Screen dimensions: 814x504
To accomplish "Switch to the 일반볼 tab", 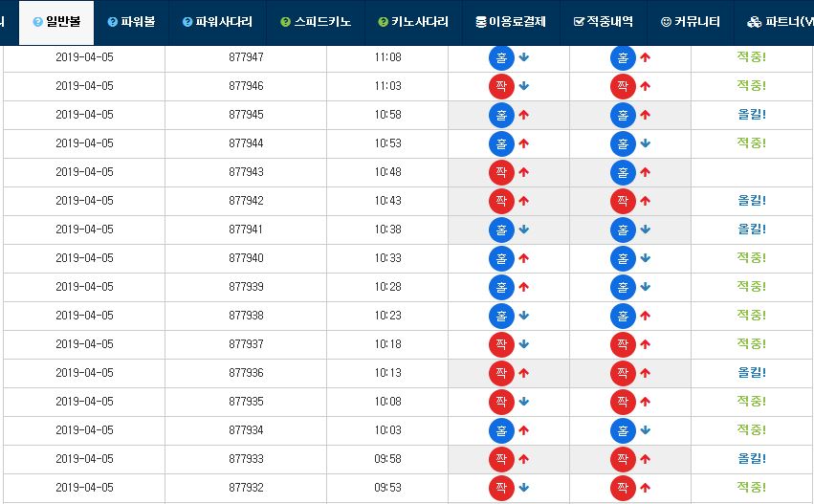I will (x=56, y=22).
